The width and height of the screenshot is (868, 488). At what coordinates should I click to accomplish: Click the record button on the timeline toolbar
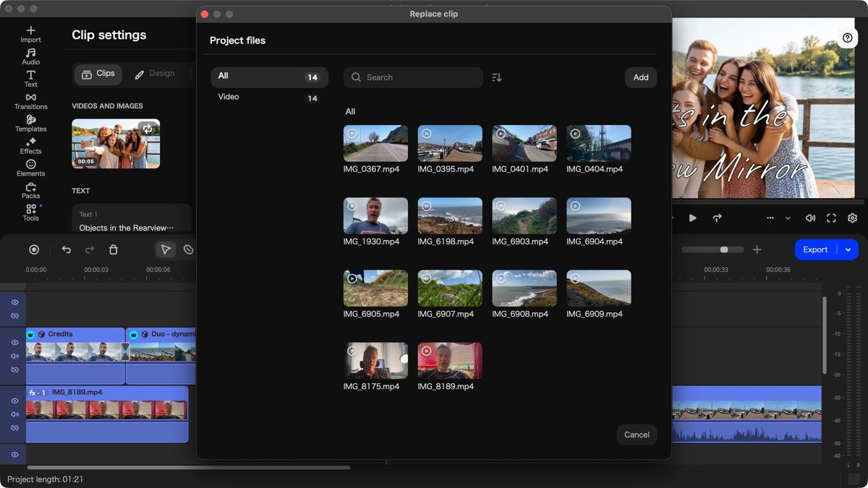[34, 249]
